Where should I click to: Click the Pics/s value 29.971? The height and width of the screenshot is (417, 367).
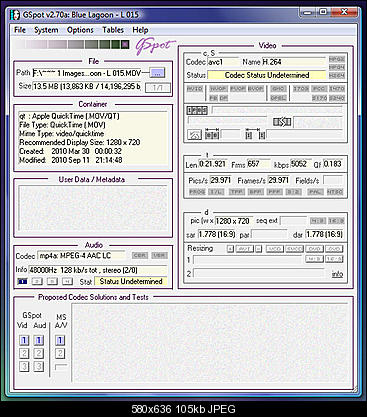click(x=221, y=180)
